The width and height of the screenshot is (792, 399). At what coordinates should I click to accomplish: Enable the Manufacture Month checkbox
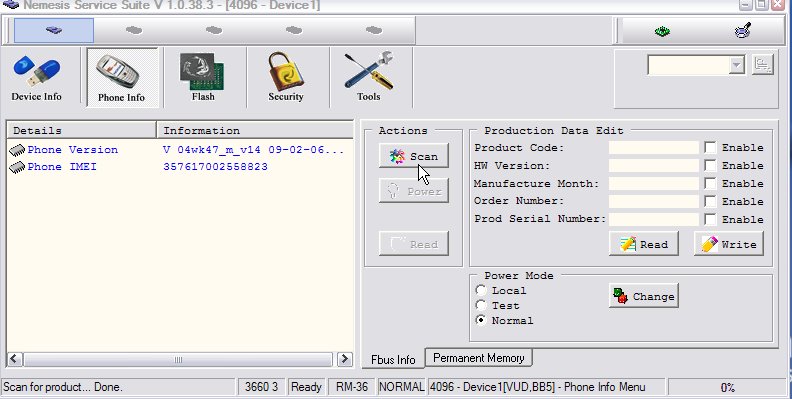[710, 183]
